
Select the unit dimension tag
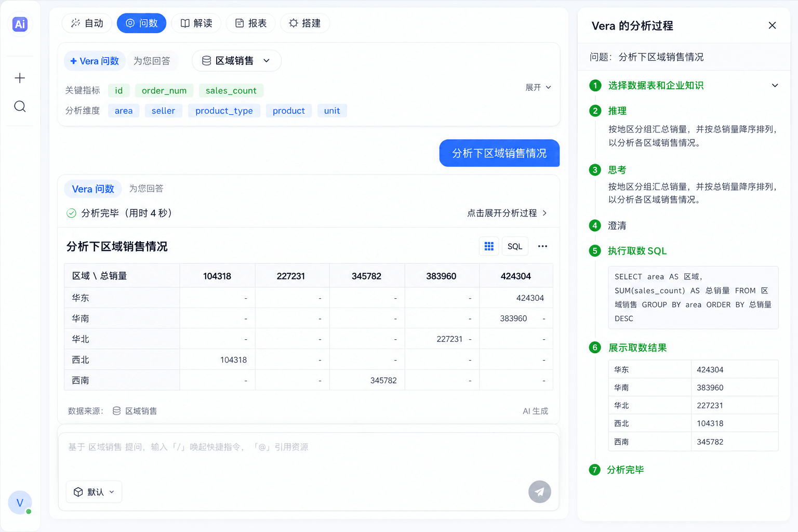coord(332,111)
